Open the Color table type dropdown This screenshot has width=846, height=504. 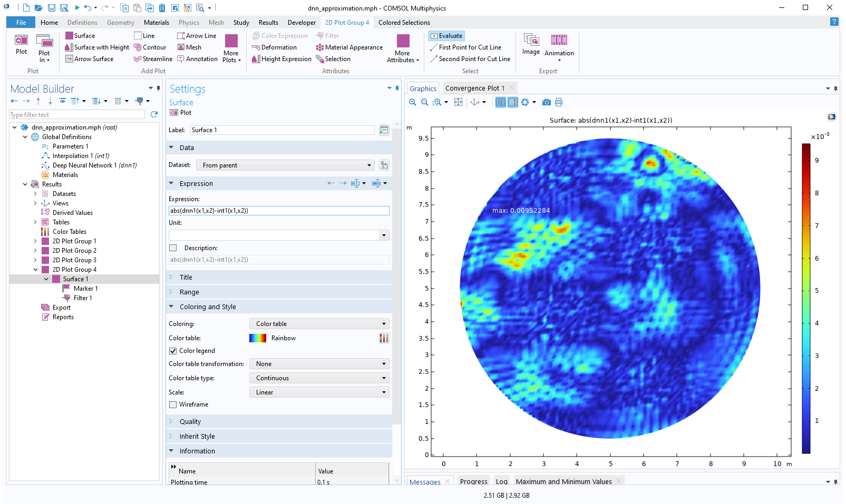pyautogui.click(x=319, y=378)
